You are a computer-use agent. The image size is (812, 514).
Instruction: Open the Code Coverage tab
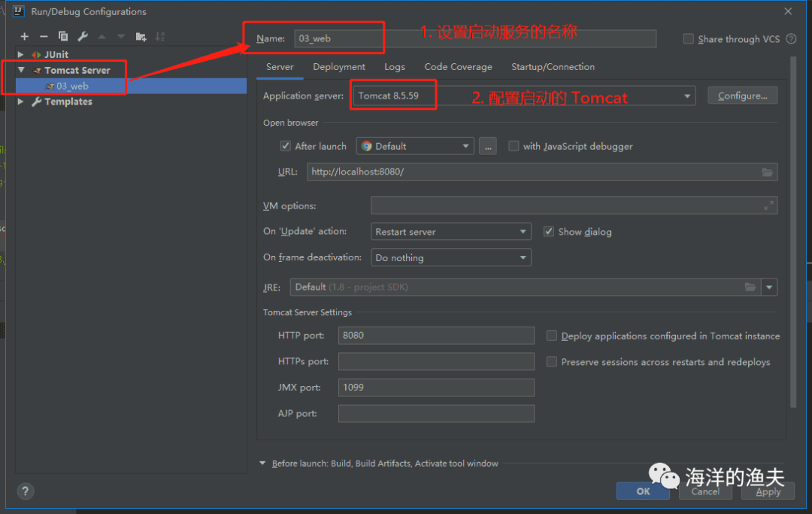[x=459, y=67]
